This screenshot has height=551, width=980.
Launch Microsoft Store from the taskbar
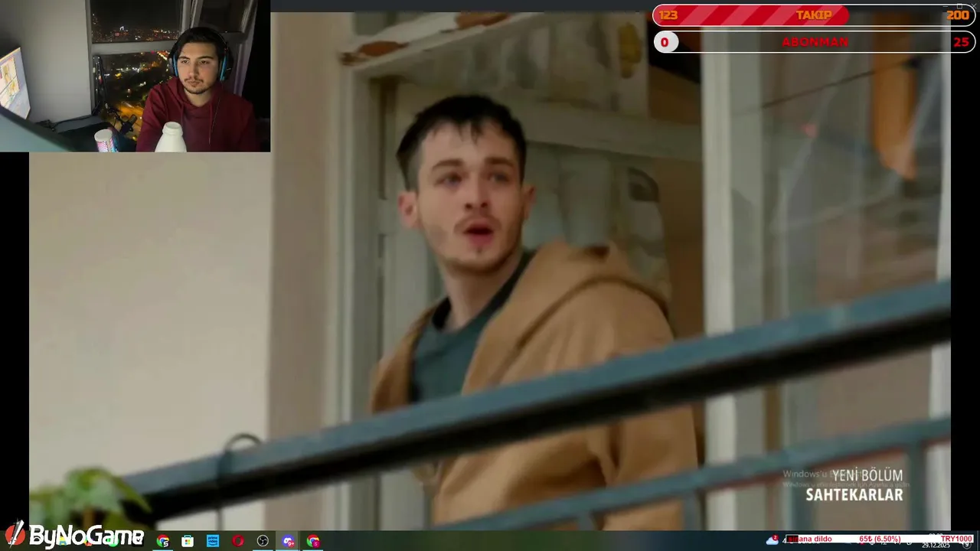[188, 541]
